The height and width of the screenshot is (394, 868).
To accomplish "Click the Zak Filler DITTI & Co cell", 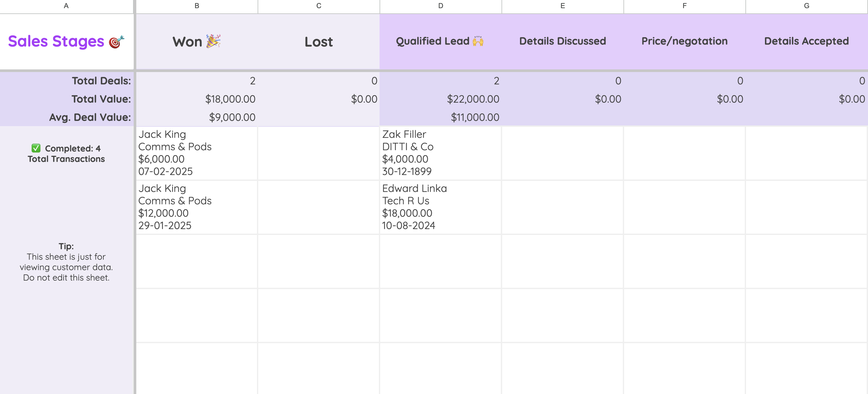I will (x=441, y=153).
